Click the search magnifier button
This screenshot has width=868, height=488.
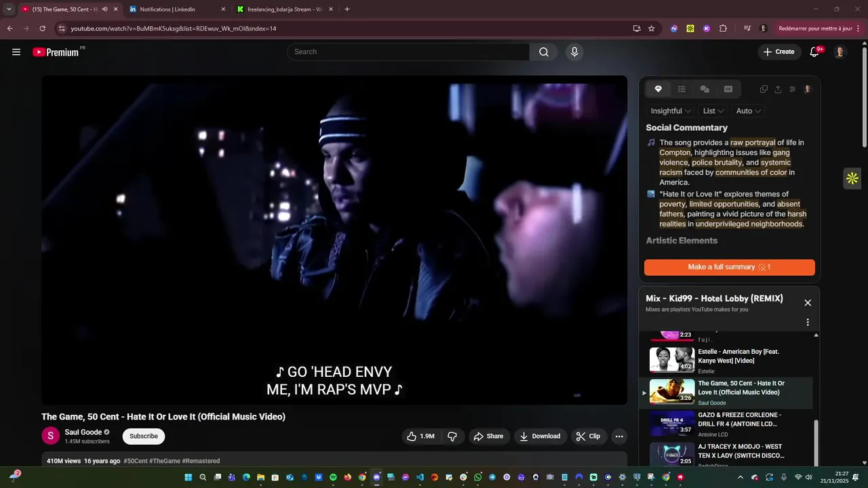[544, 52]
